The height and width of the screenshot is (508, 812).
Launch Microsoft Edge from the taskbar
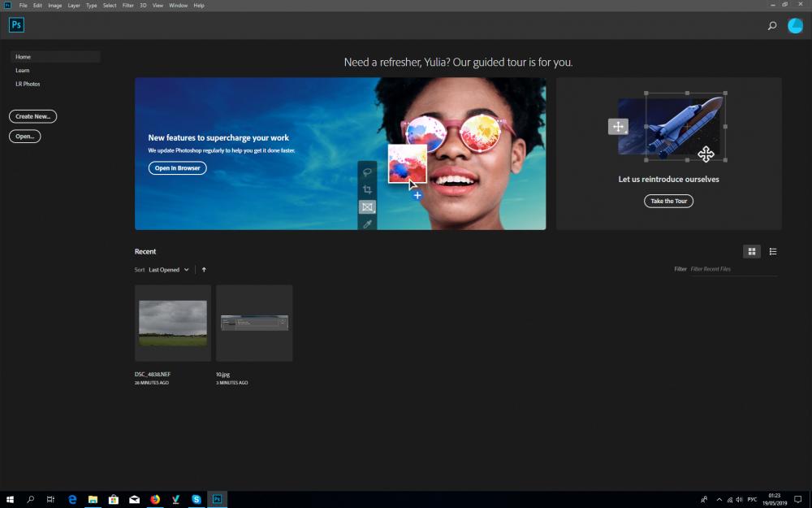(x=72, y=499)
